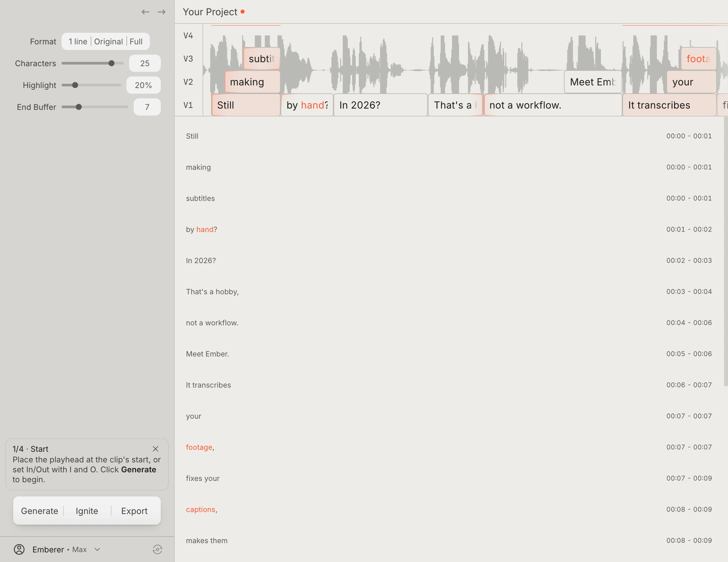The width and height of the screenshot is (728, 562).
Task: Click the 'Meet Ember.' subtitle row
Action: click(449, 354)
